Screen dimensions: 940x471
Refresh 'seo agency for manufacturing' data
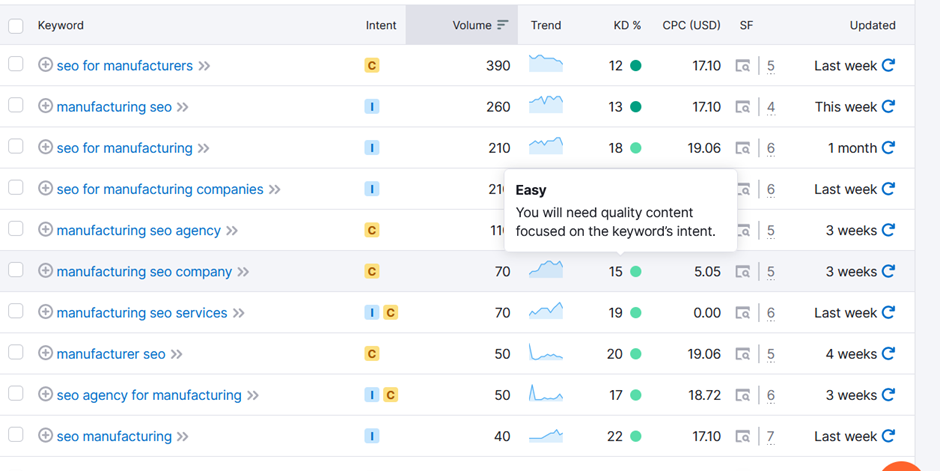pyautogui.click(x=888, y=395)
